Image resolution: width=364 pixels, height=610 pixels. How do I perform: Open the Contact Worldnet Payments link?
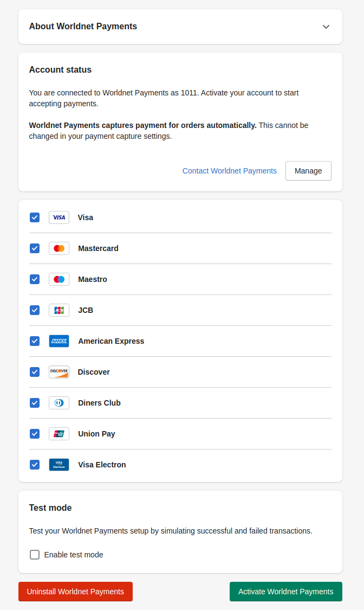tap(229, 171)
